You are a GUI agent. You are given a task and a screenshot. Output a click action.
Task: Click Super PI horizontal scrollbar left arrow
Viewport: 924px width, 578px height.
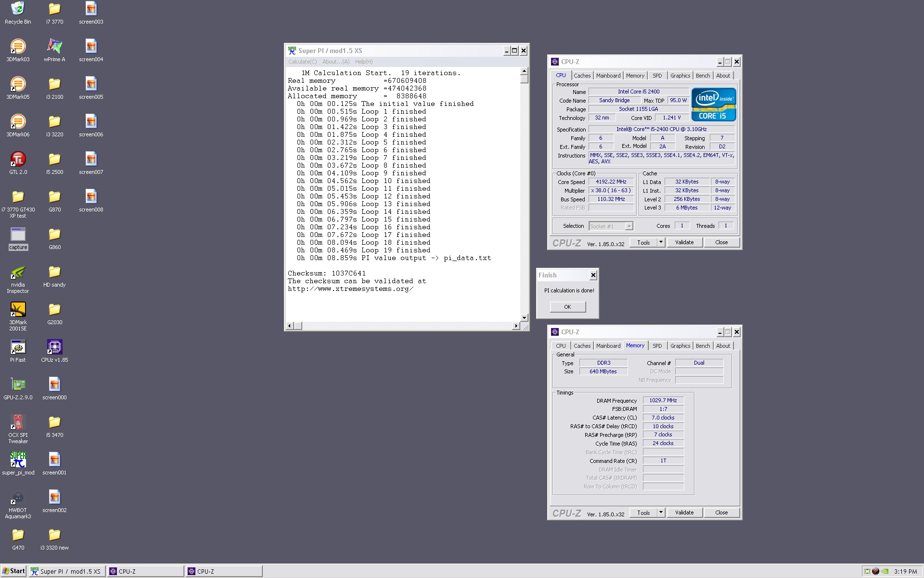point(290,326)
